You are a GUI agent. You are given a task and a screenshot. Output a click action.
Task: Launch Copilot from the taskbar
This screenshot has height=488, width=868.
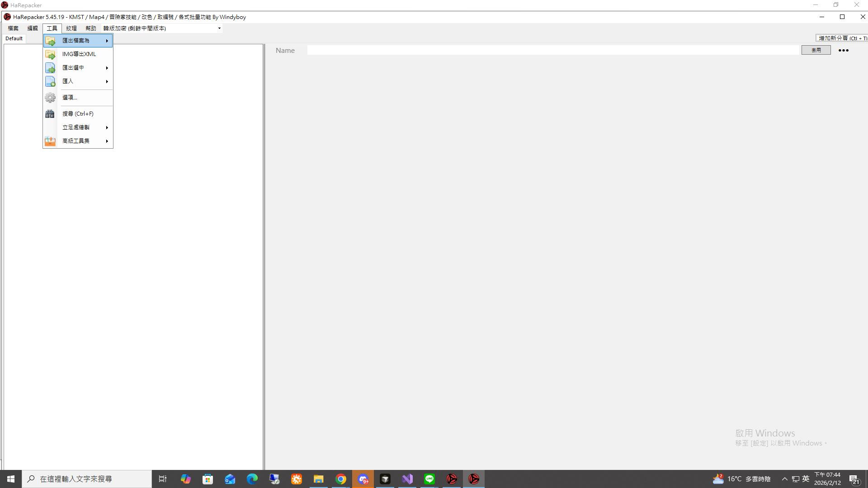pyautogui.click(x=185, y=479)
